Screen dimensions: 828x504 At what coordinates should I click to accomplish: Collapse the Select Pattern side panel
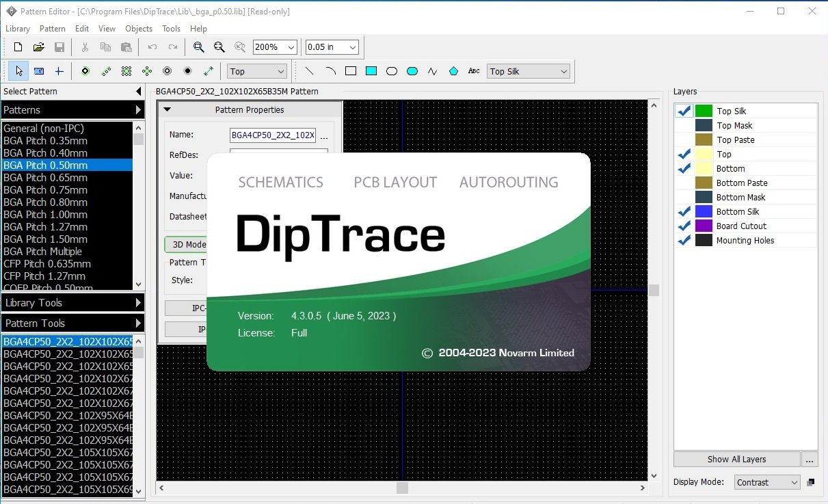(x=139, y=92)
